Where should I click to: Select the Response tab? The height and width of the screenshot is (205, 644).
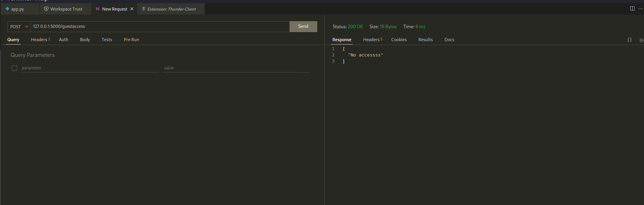(x=342, y=40)
